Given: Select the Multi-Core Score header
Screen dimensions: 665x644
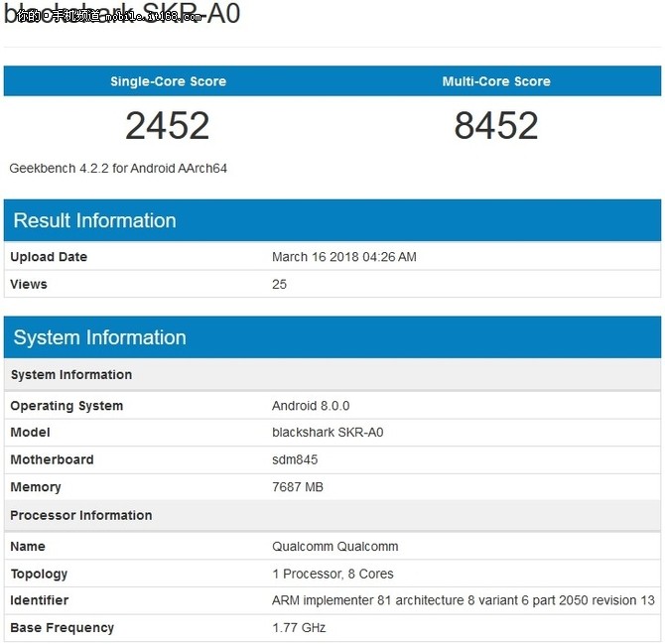Looking at the screenshot, I should (496, 81).
